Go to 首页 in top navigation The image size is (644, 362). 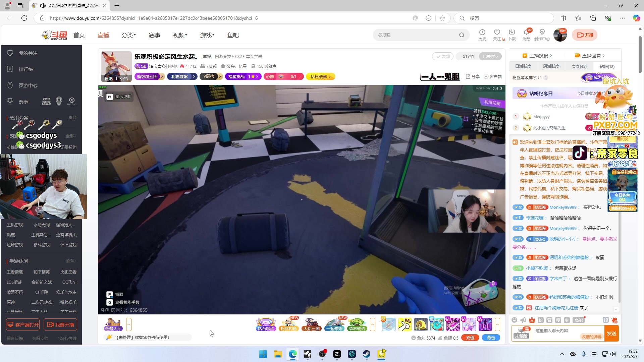pos(79,35)
